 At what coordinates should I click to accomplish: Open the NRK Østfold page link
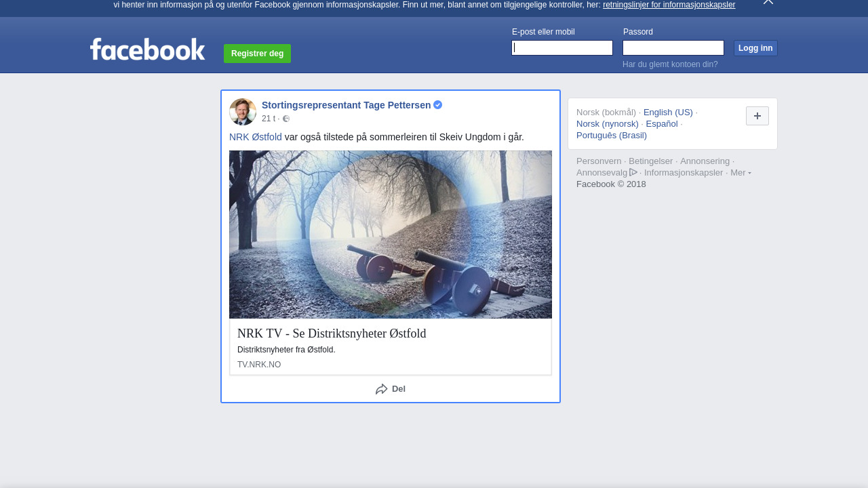[x=256, y=137]
